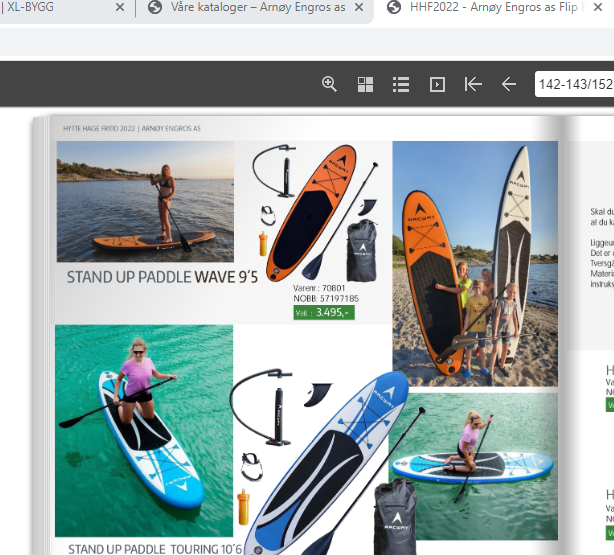Click the globe icon on HHF2022 tab
Image resolution: width=614 pixels, height=555 pixels.
click(x=394, y=7)
